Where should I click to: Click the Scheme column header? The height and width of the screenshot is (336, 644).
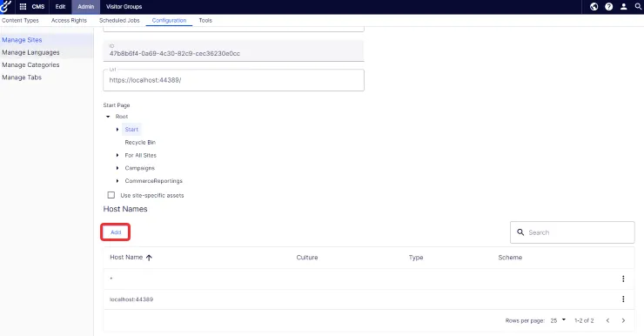510,258
